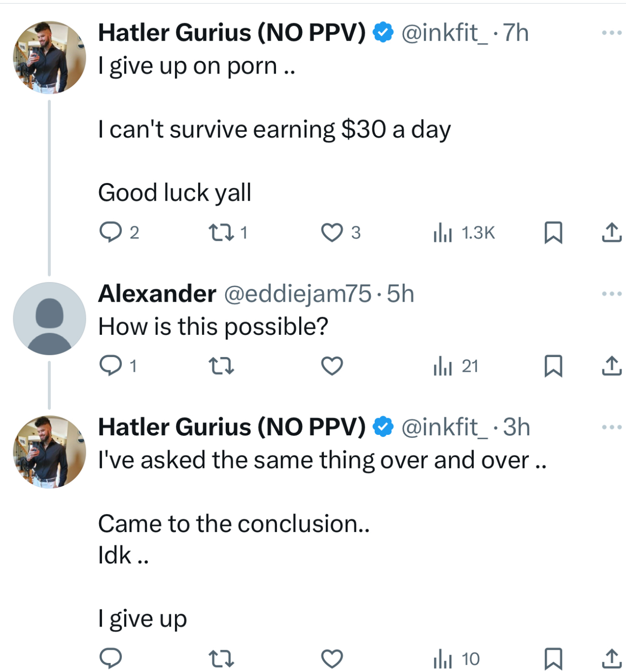The width and height of the screenshot is (626, 672).
Task: Bookmark the first tweet by Hatler Gurius
Action: (553, 232)
